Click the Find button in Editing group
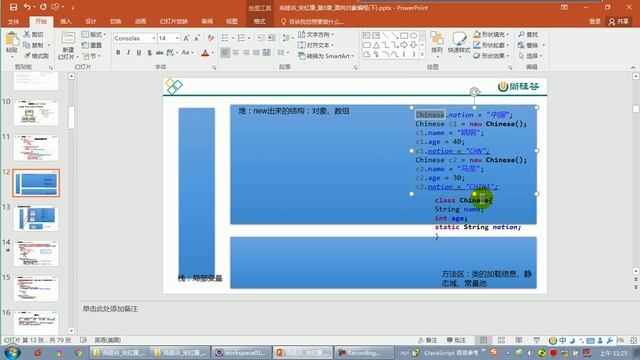This screenshot has height=360, width=640. (x=528, y=34)
